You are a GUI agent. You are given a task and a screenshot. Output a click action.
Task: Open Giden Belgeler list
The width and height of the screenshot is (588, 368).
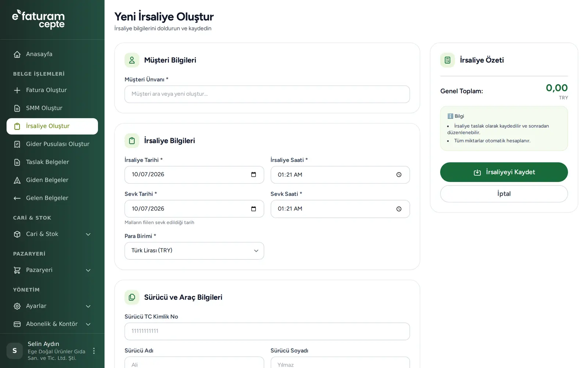(52, 180)
